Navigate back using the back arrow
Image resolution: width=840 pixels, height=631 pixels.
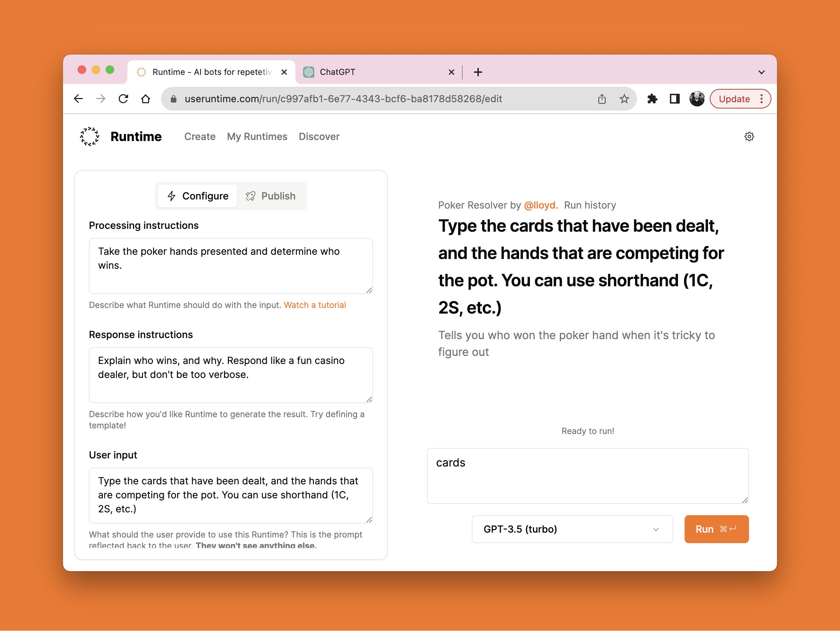click(78, 98)
